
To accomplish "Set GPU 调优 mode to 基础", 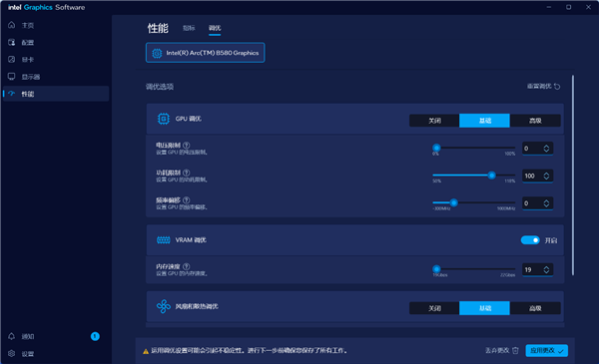I will point(484,121).
